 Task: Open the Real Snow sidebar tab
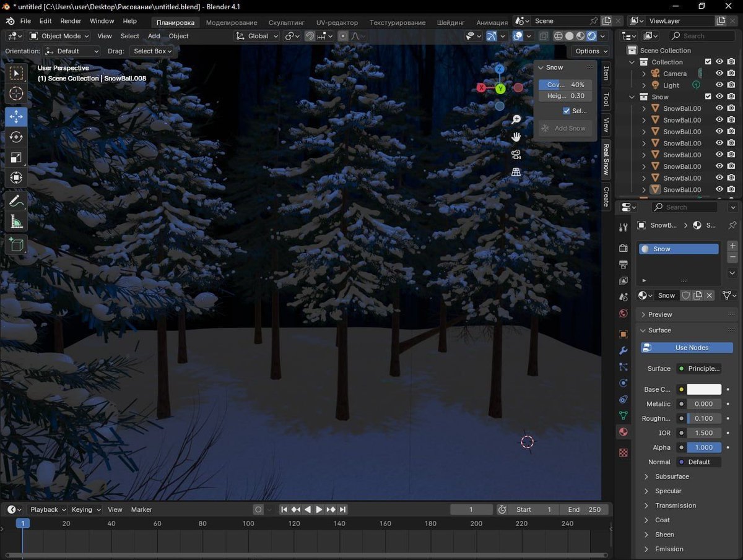(606, 158)
